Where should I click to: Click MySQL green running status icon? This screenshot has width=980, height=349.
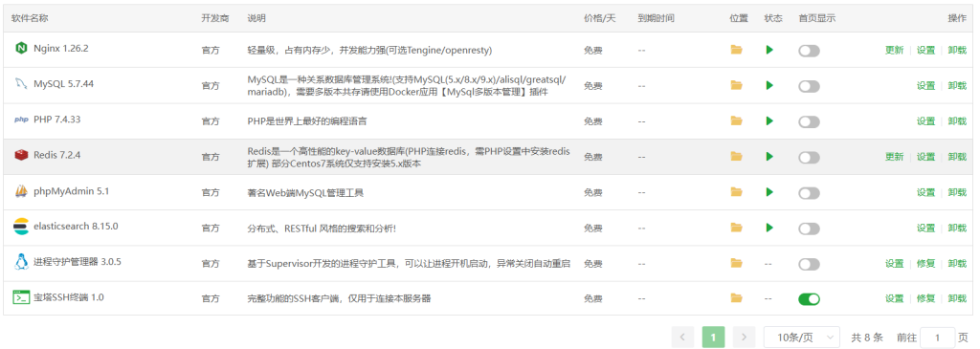[x=769, y=85]
